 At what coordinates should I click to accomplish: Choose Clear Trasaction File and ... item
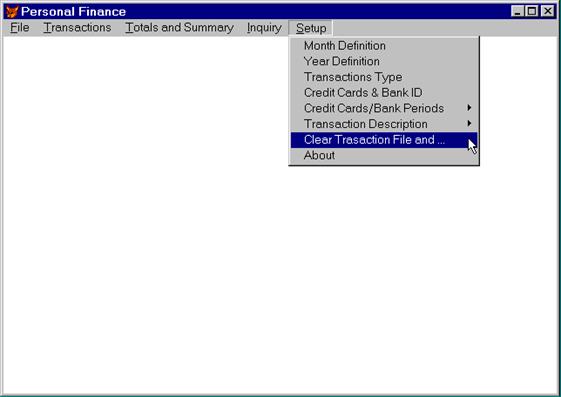click(384, 140)
